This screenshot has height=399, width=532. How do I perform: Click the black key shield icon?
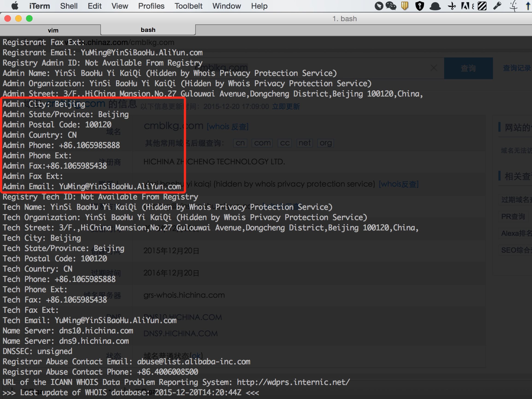(420, 6)
